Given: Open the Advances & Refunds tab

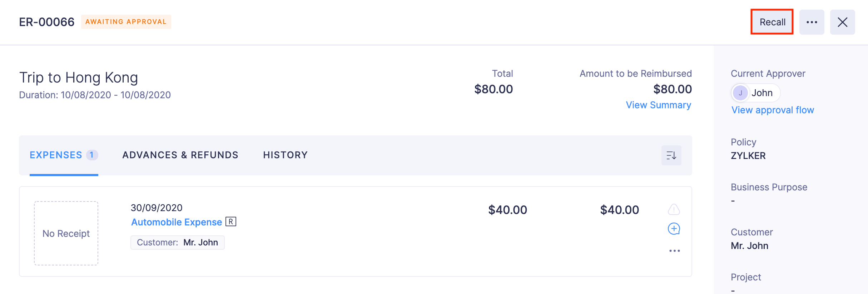Looking at the screenshot, I should click(x=180, y=155).
